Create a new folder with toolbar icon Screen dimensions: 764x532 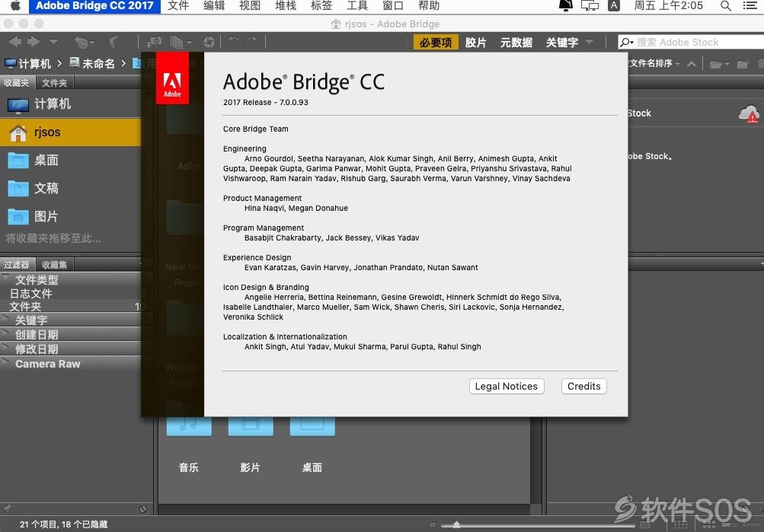tap(743, 64)
